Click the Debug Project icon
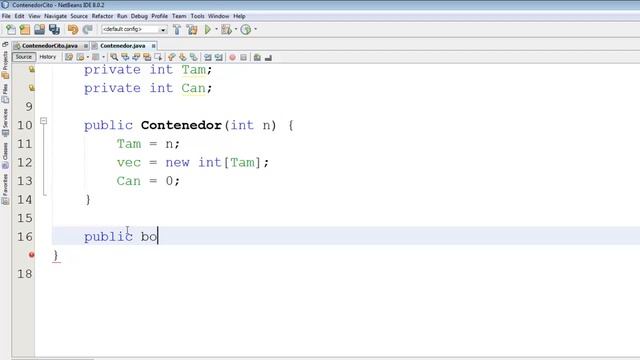This screenshot has height=360, width=640. tap(227, 29)
